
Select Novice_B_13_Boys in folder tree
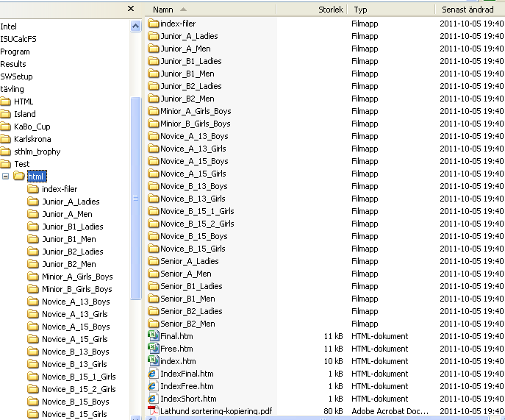[x=76, y=352]
